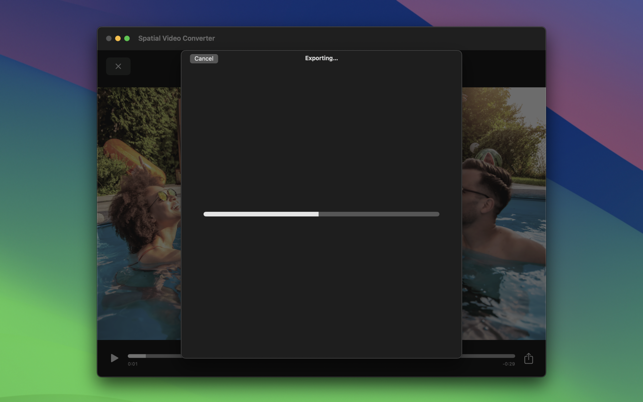Screen dimensions: 643x402
Task: Cancel the export in progress
Action: click(x=204, y=59)
